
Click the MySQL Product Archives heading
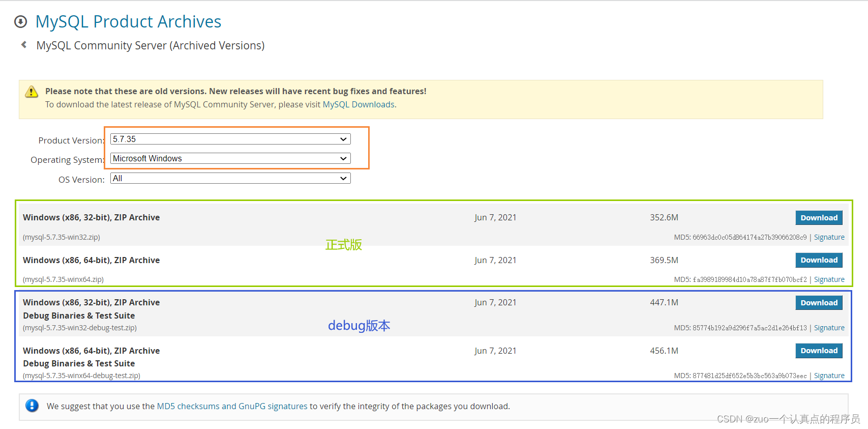128,21
